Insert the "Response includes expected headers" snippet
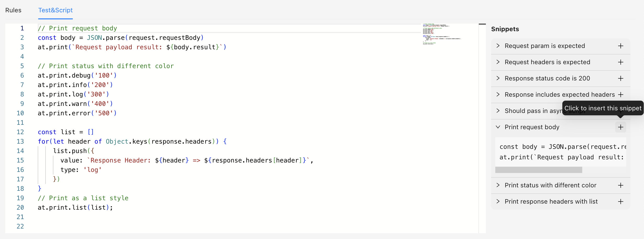644x239 pixels. (x=621, y=95)
